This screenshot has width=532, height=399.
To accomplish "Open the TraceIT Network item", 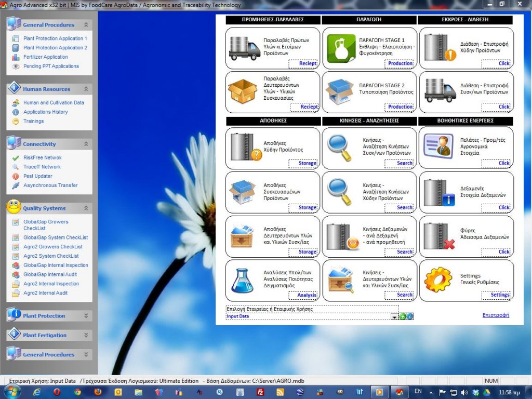I will 42,167.
